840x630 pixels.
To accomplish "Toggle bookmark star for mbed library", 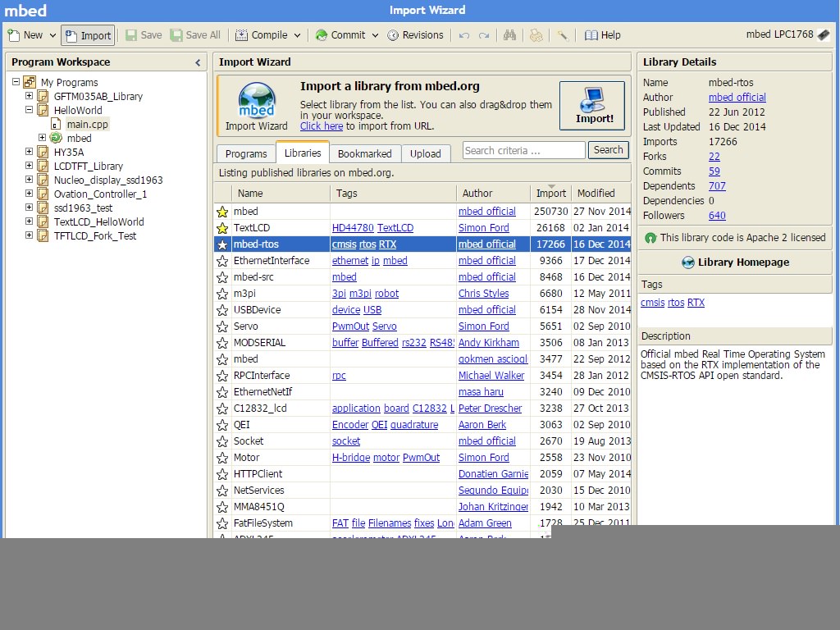I will pos(222,212).
